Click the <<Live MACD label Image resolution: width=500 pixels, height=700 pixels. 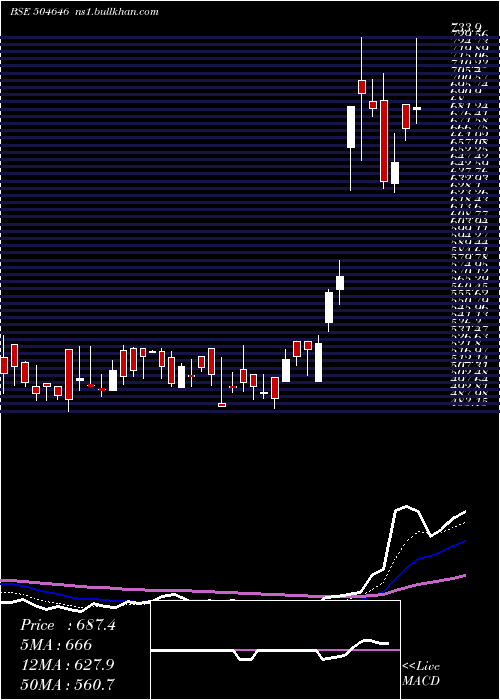tap(421, 674)
